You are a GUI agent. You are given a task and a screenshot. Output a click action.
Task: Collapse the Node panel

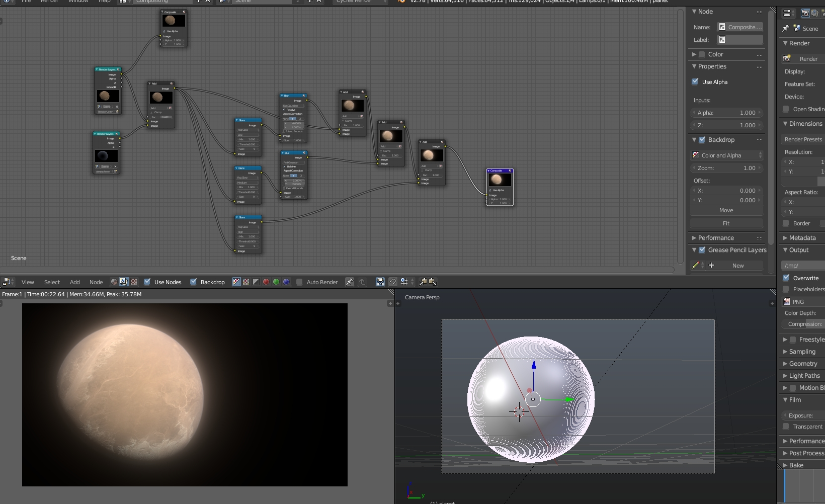(x=694, y=12)
